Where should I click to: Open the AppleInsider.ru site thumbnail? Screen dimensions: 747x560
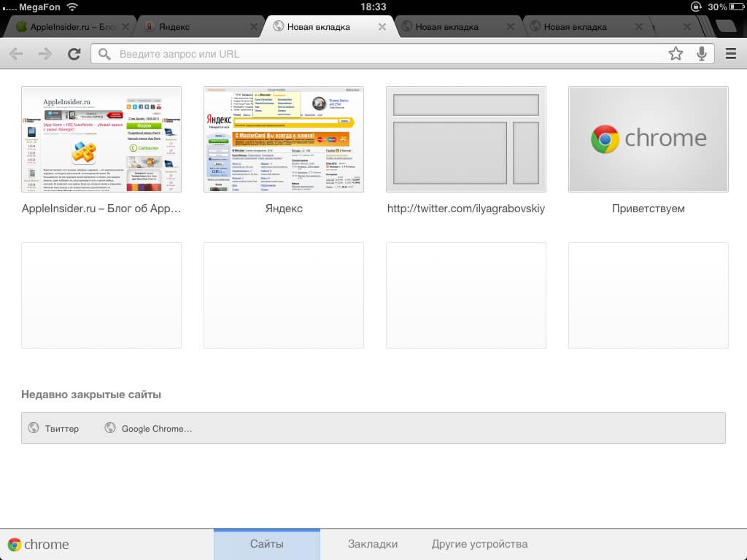101,139
